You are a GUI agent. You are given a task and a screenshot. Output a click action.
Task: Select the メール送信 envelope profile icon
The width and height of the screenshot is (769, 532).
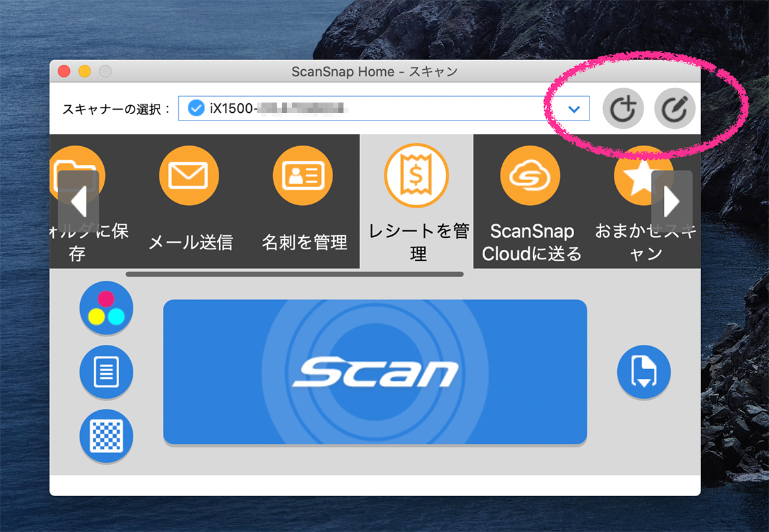pyautogui.click(x=189, y=176)
